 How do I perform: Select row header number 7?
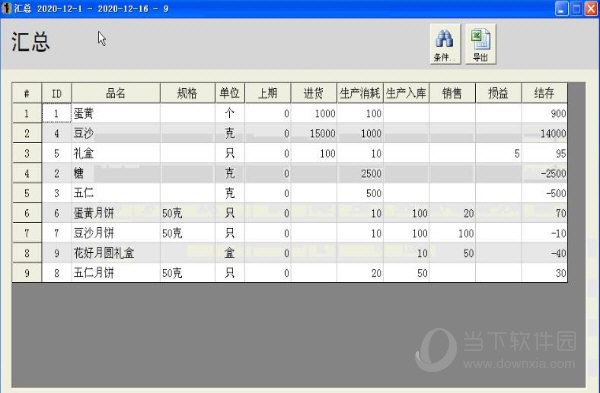tap(27, 233)
